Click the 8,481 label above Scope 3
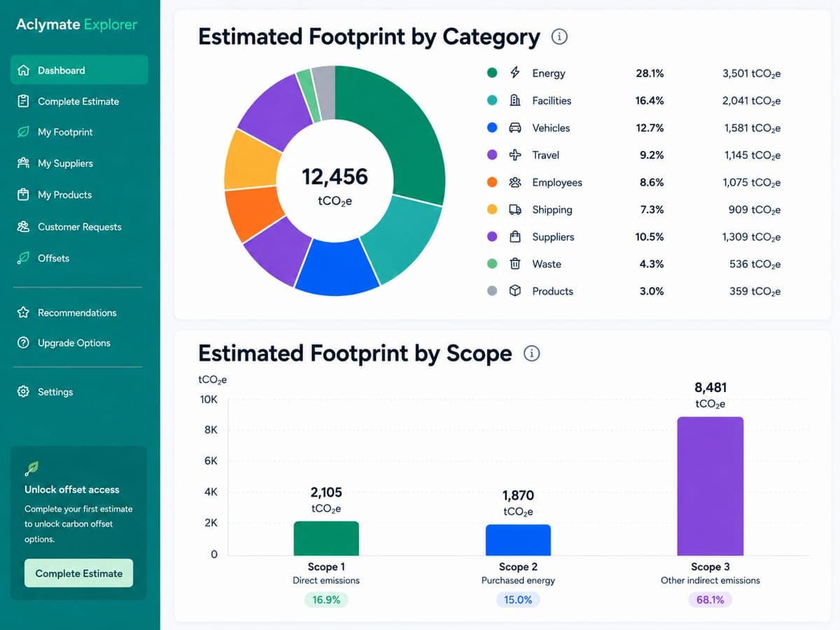This screenshot has height=630, width=840. pos(710,387)
